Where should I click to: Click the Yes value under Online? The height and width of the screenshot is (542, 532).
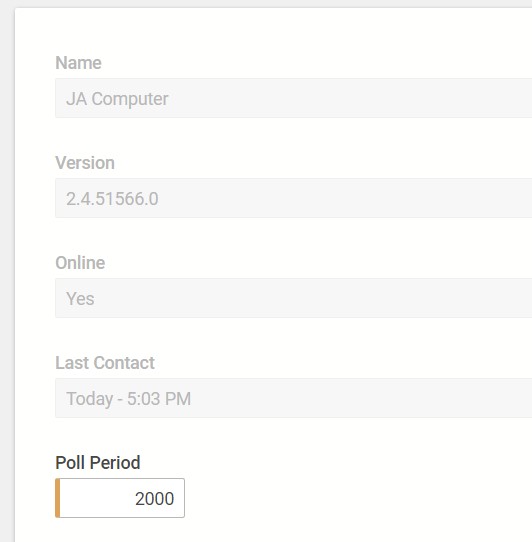(80, 299)
